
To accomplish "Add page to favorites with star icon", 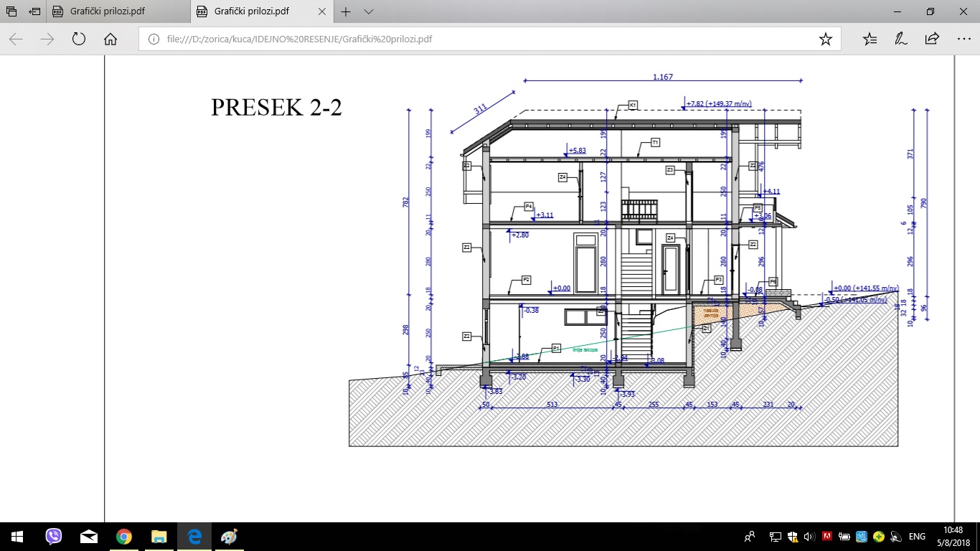I will coord(825,39).
